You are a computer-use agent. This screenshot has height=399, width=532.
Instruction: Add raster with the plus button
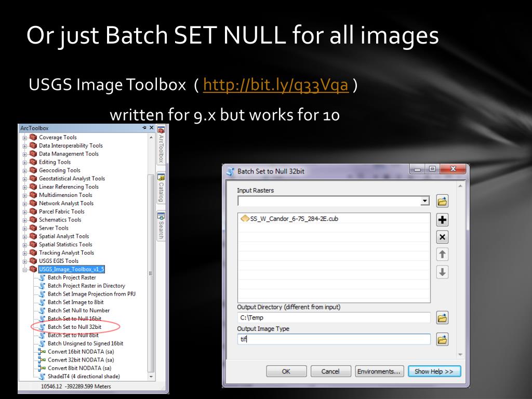coord(442,220)
